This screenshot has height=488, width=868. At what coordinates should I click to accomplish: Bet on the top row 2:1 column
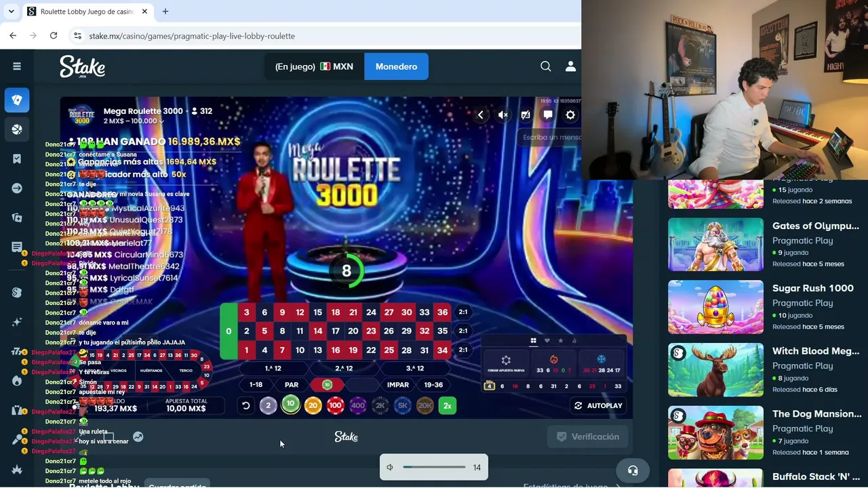pyautogui.click(x=463, y=312)
